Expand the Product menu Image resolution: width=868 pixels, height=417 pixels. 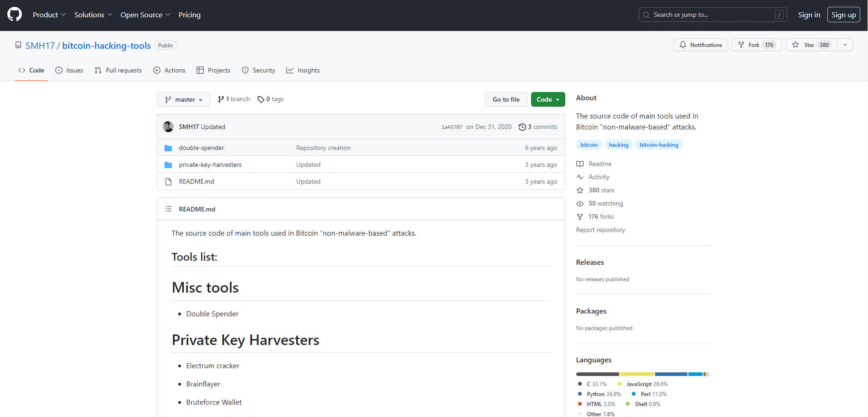click(49, 15)
